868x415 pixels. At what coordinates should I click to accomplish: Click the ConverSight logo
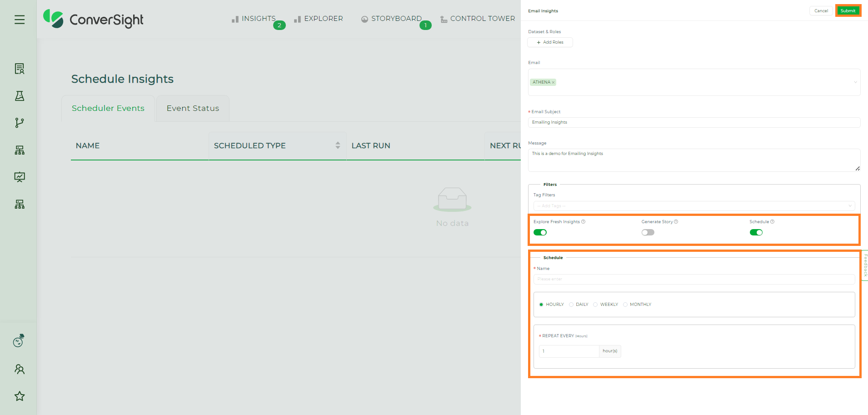93,19
